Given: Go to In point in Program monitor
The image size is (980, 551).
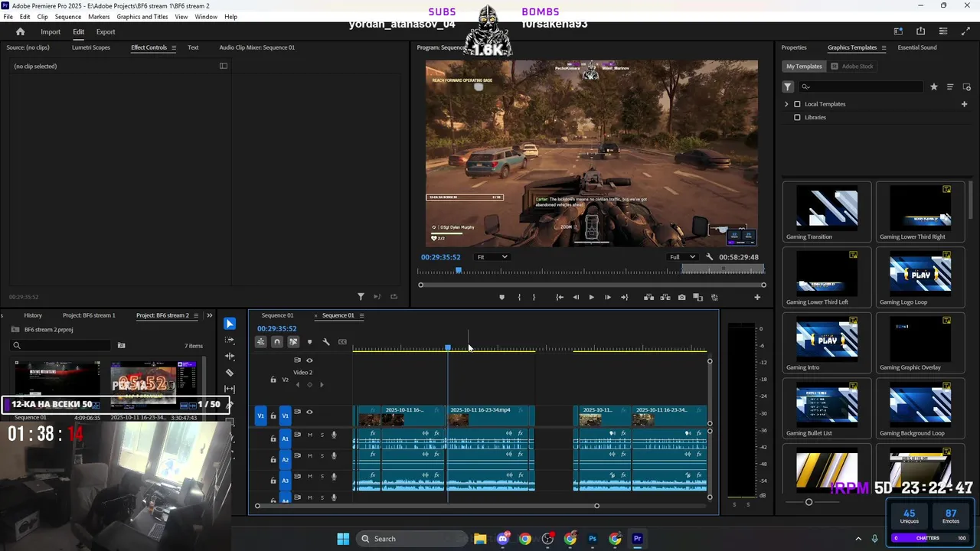Looking at the screenshot, I should pos(560,297).
